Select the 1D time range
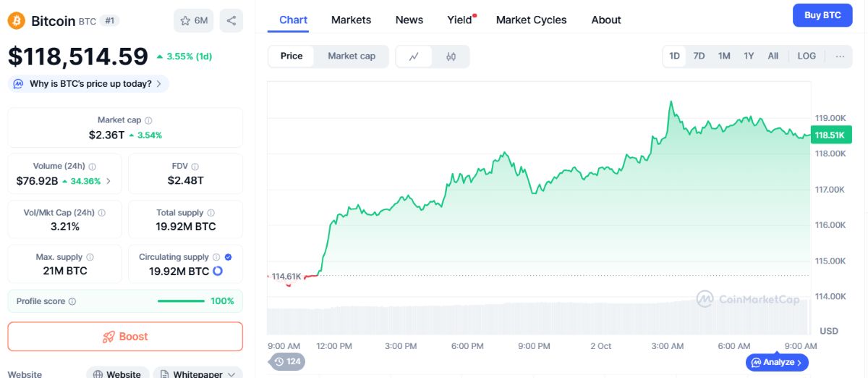868x378 pixels. (x=675, y=56)
